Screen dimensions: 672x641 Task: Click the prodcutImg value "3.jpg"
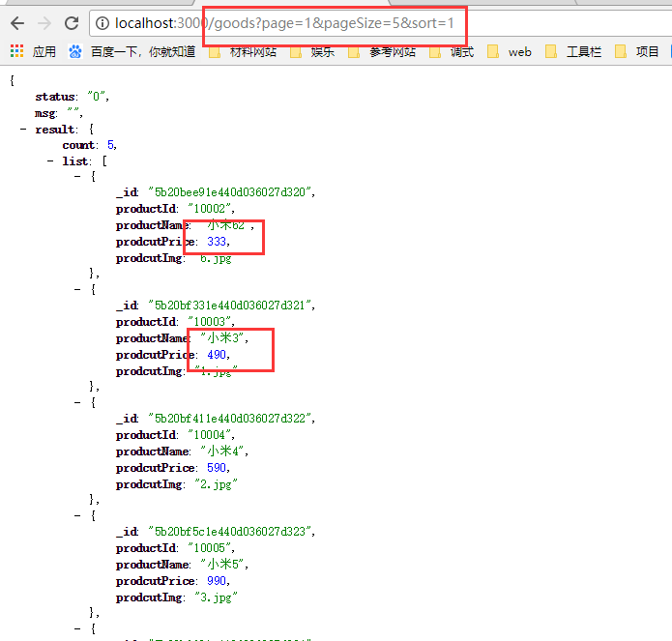pyautogui.click(x=216, y=597)
